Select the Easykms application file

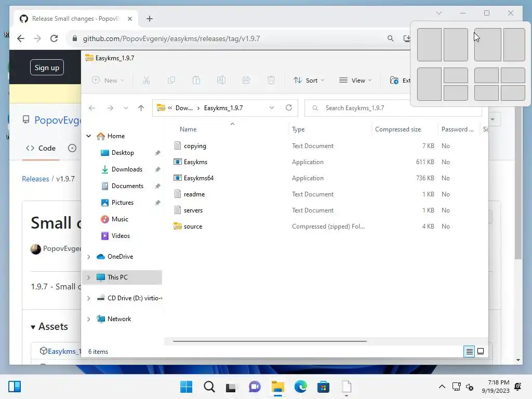coord(195,162)
